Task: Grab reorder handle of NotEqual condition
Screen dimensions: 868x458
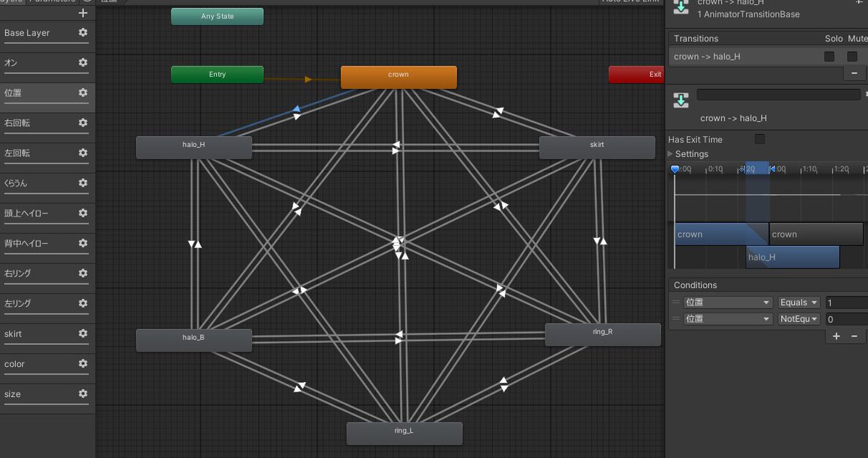Action: pos(676,318)
